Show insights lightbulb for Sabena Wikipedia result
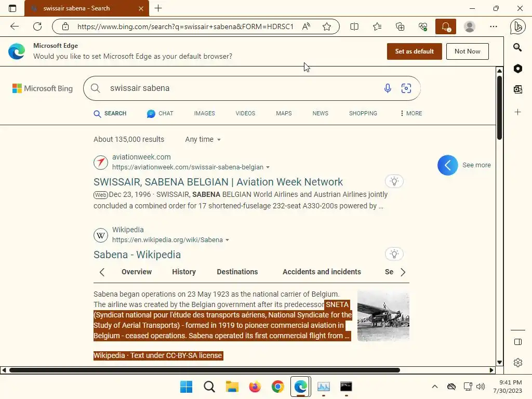This screenshot has width=532, height=399. pos(394,254)
